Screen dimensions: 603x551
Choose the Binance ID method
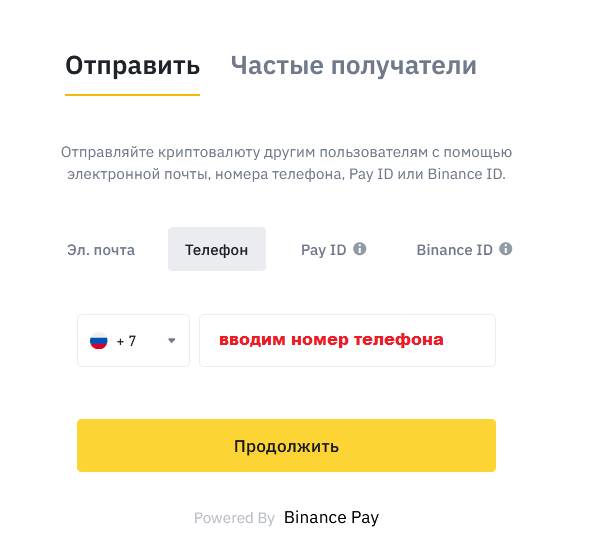point(454,250)
